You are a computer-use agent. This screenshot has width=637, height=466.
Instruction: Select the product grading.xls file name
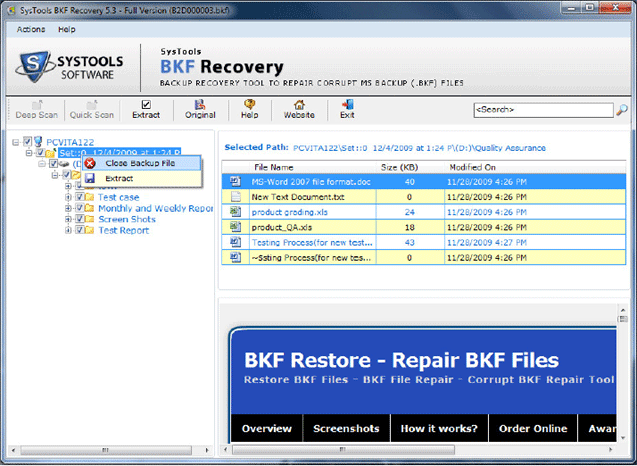pyautogui.click(x=289, y=212)
